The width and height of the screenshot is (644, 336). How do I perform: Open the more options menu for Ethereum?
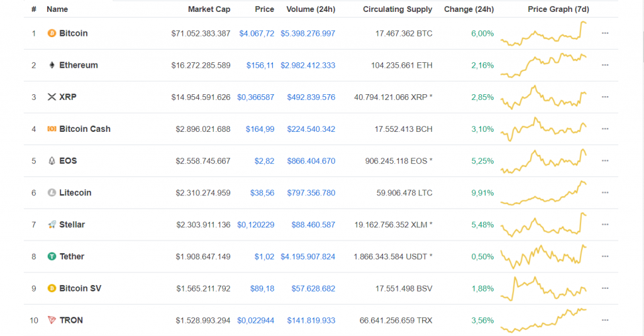coord(605,65)
